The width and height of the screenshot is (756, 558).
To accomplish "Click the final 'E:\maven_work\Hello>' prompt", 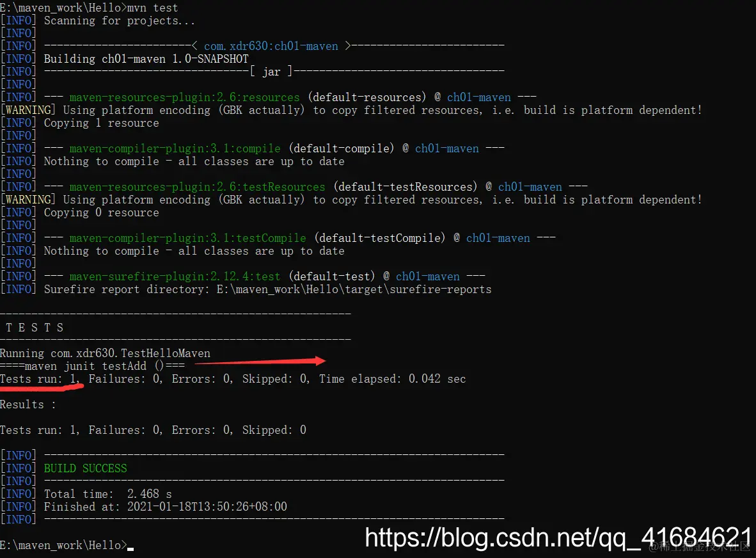I will [63, 545].
